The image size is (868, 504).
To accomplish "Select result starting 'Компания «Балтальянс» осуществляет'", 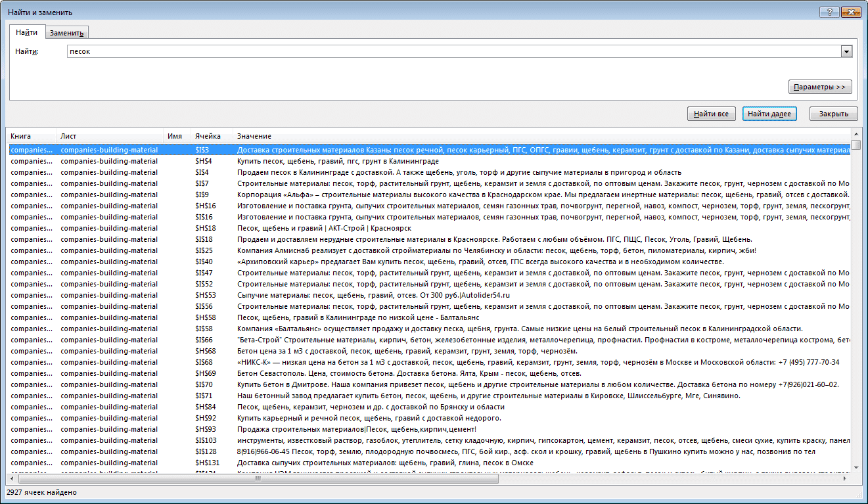I will (x=428, y=329).
